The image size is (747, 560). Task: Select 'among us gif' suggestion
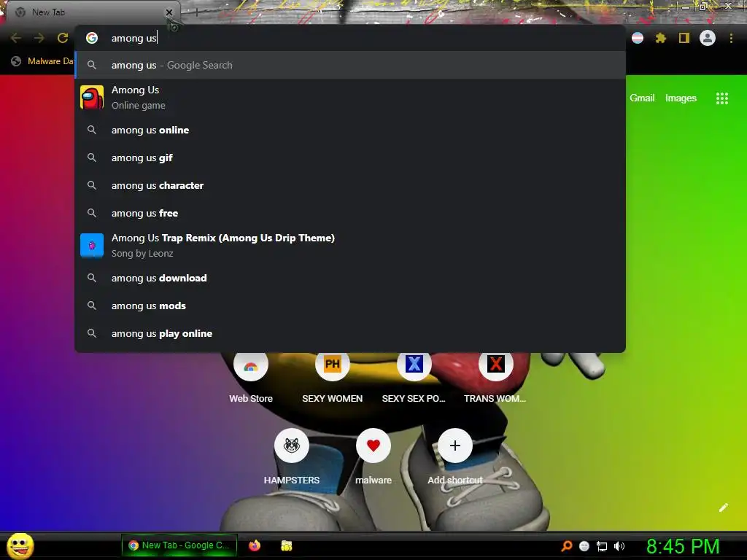pos(350,157)
